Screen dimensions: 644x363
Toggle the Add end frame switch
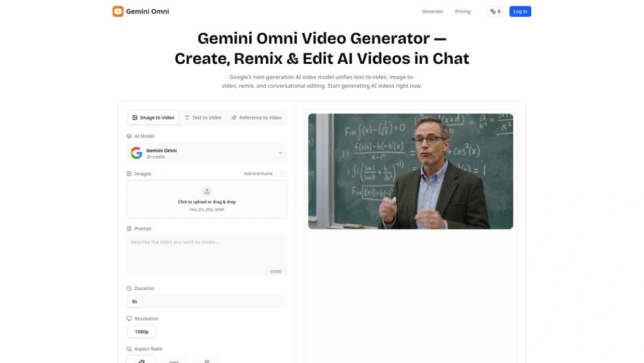281,174
